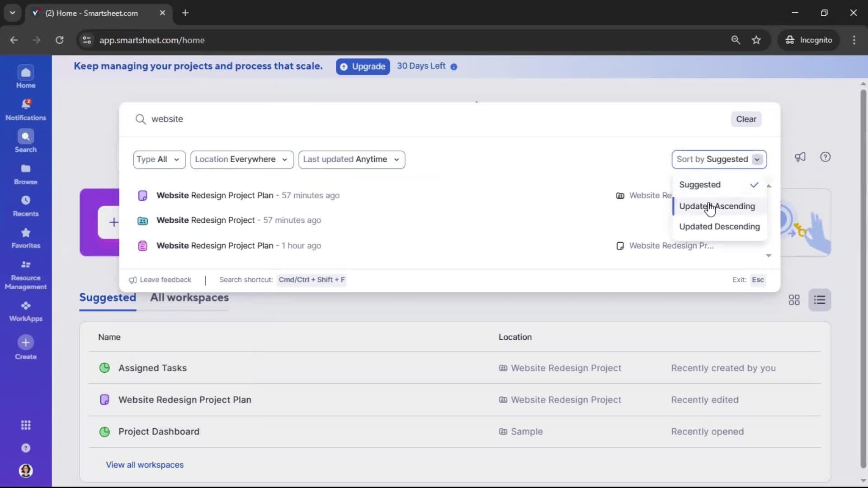
Task: Switch to the All workspaces tab
Action: pyautogui.click(x=189, y=298)
